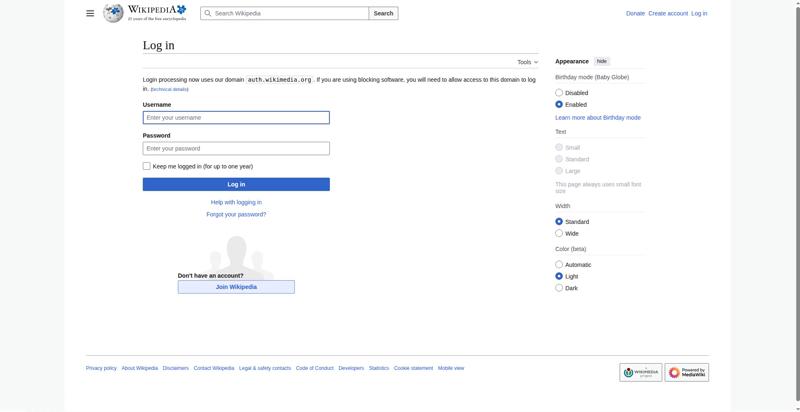This screenshot has width=800, height=412.
Task: Open Learn more about Birthday mode
Action: pyautogui.click(x=598, y=118)
